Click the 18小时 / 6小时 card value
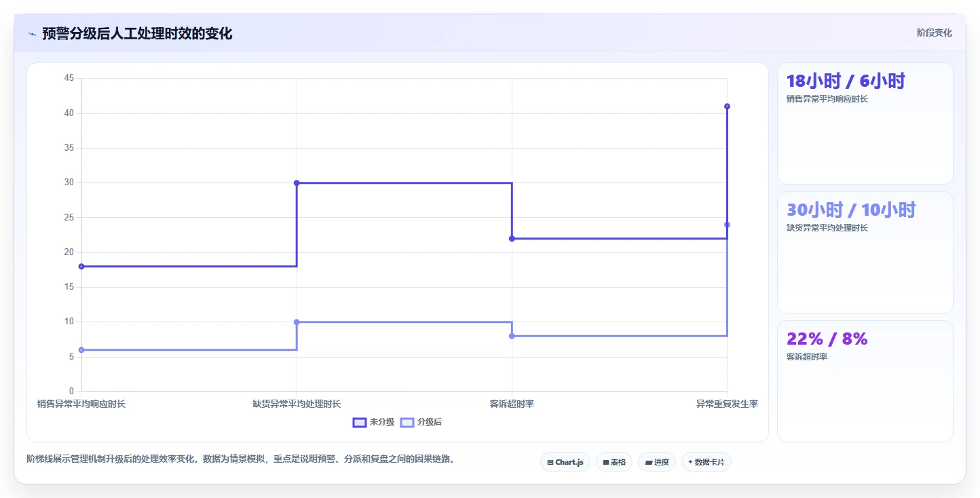This screenshot has width=980, height=498. click(846, 81)
